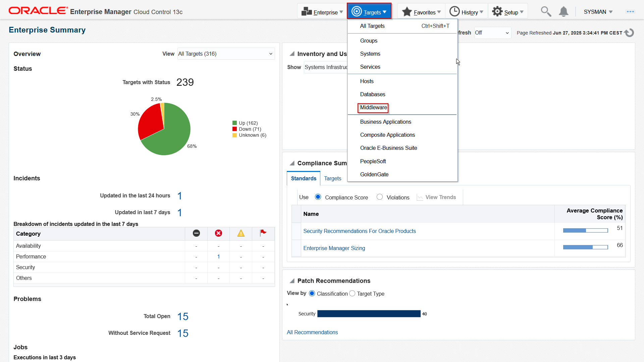The width and height of the screenshot is (644, 362).
Task: Open the All Recommendations link
Action: (312, 332)
